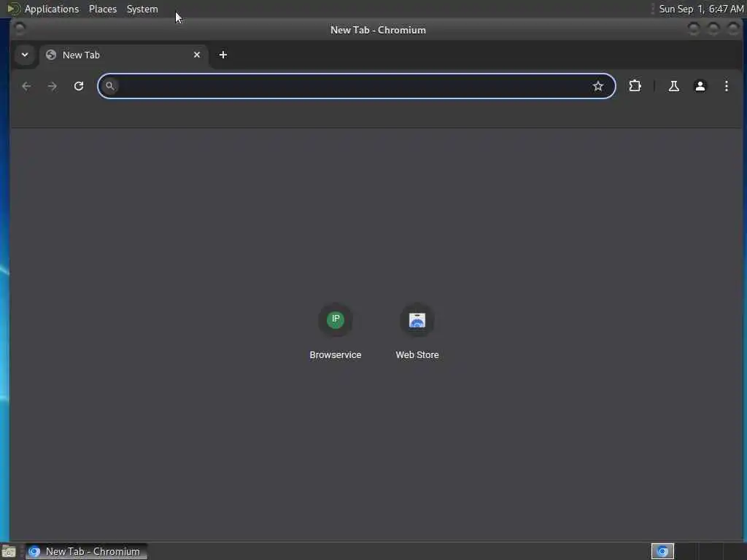
Task: Open the profile avatar menu
Action: pyautogui.click(x=700, y=86)
